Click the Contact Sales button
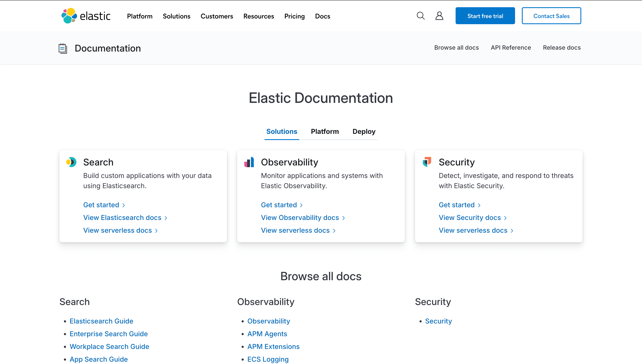Viewport: 642px width, 364px height. point(551,16)
